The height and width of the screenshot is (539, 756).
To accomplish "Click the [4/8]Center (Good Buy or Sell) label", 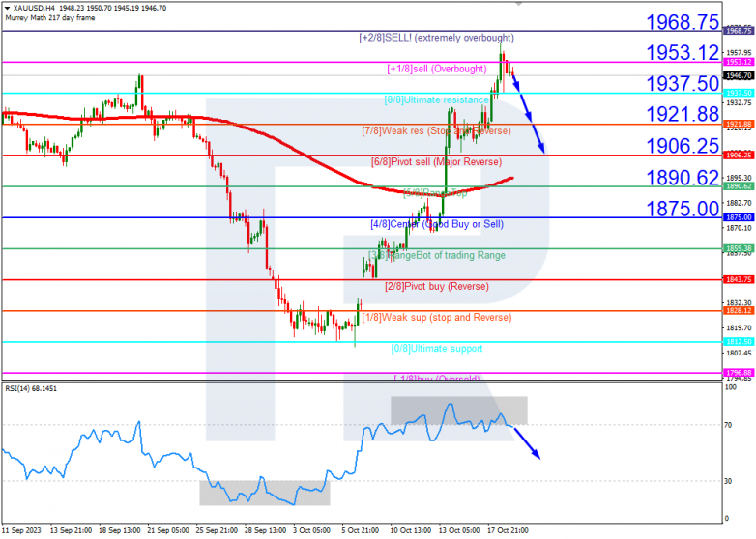I will [437, 224].
